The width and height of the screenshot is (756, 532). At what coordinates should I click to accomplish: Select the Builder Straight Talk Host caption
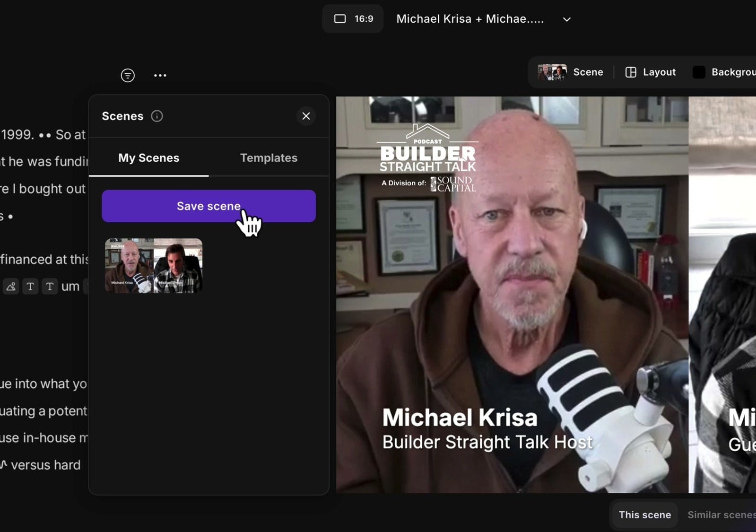(x=487, y=442)
